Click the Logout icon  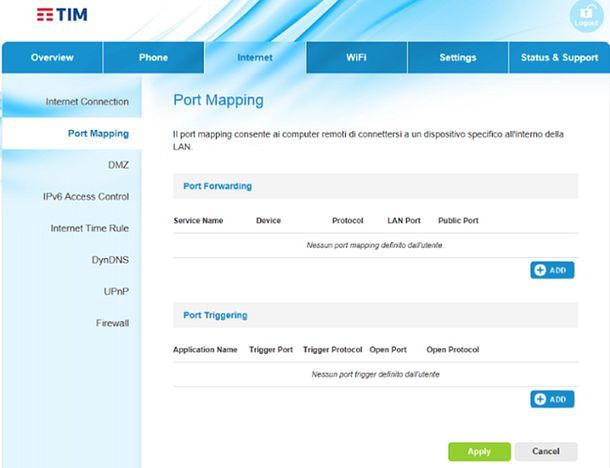coord(586,17)
